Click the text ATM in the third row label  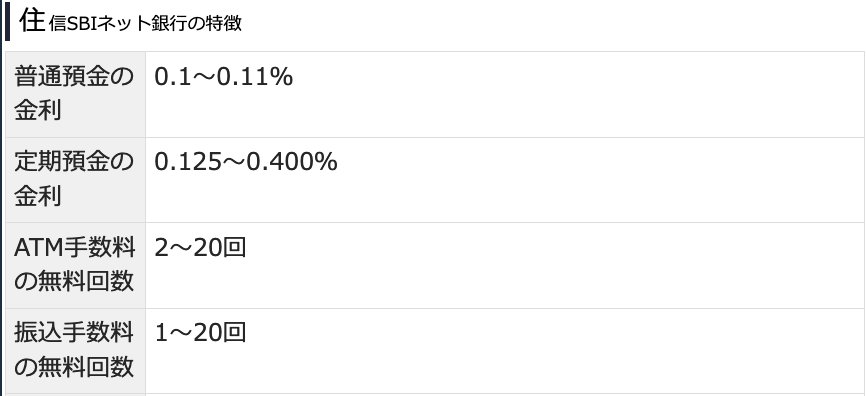[x=39, y=248]
